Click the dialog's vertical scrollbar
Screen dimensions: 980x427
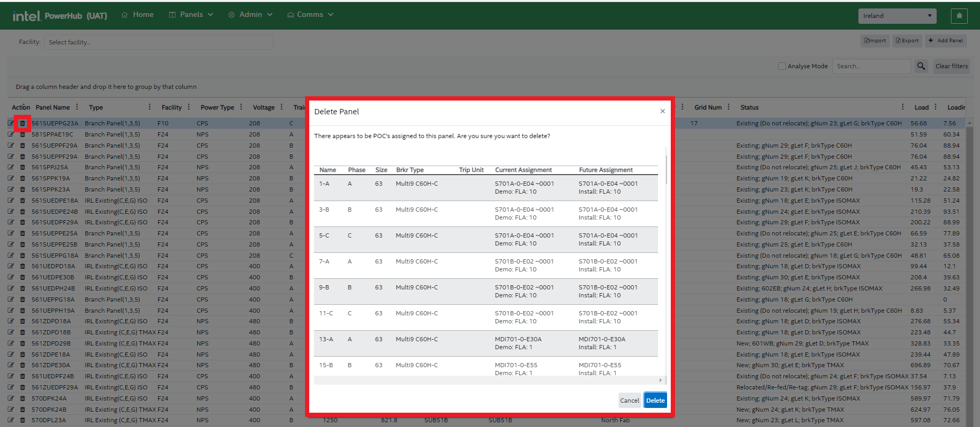click(x=666, y=169)
